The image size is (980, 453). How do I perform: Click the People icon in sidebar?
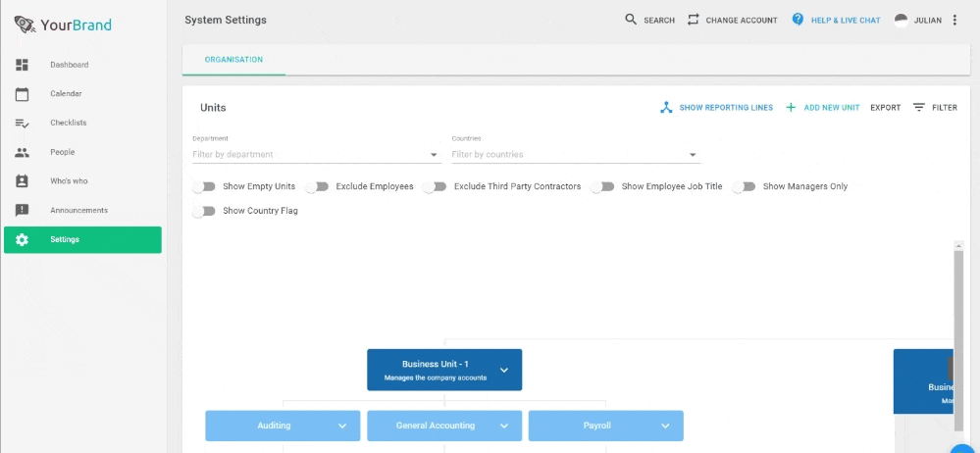click(x=22, y=152)
